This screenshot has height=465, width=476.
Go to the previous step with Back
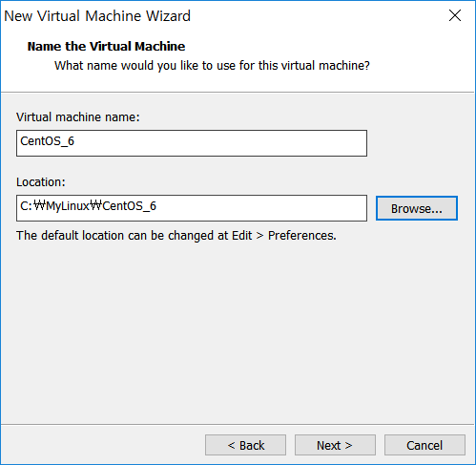245,445
